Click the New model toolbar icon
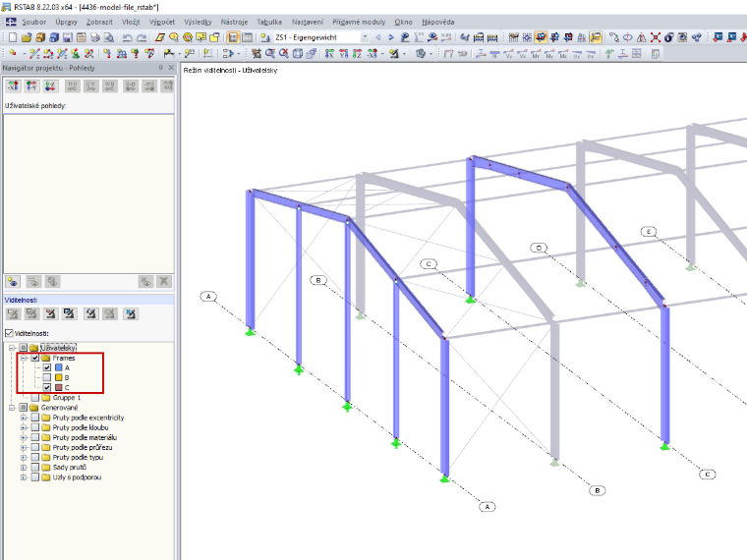The image size is (747, 560). point(13,37)
